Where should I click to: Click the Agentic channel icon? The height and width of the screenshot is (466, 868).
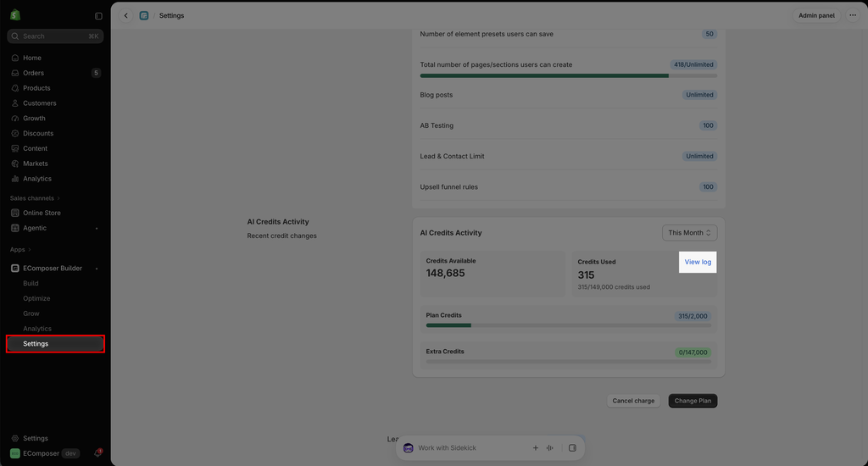click(15, 228)
